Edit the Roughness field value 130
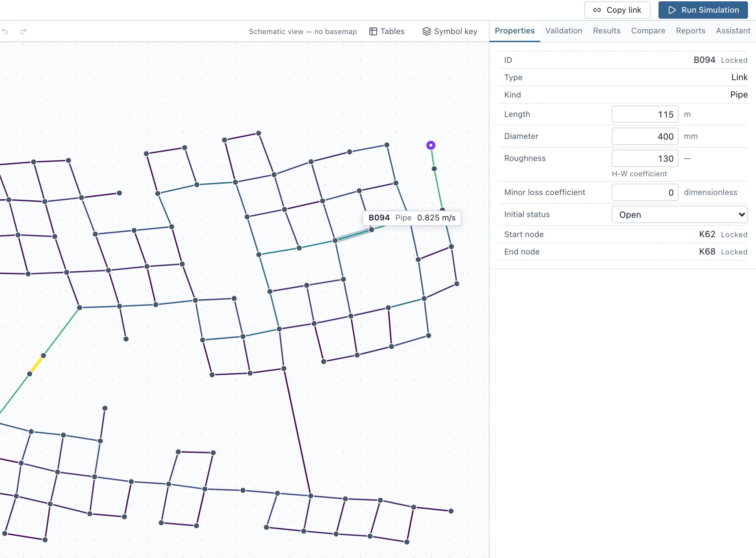The width and height of the screenshot is (756, 558). 645,158
